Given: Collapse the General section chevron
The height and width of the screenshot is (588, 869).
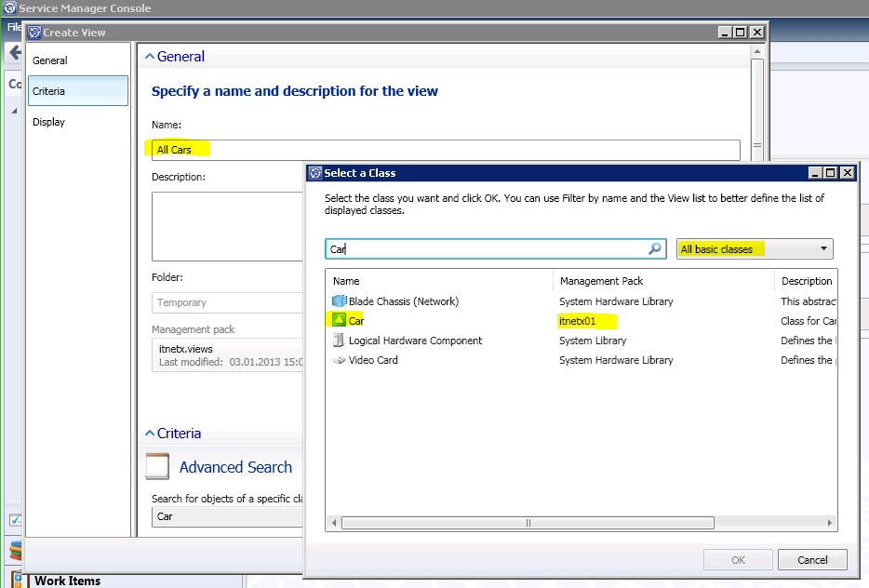Looking at the screenshot, I should 148,57.
